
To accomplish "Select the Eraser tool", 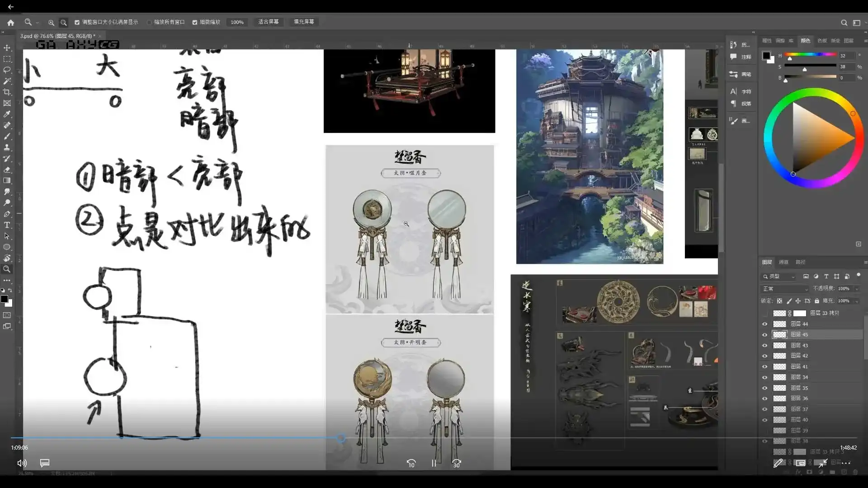I will point(7,170).
